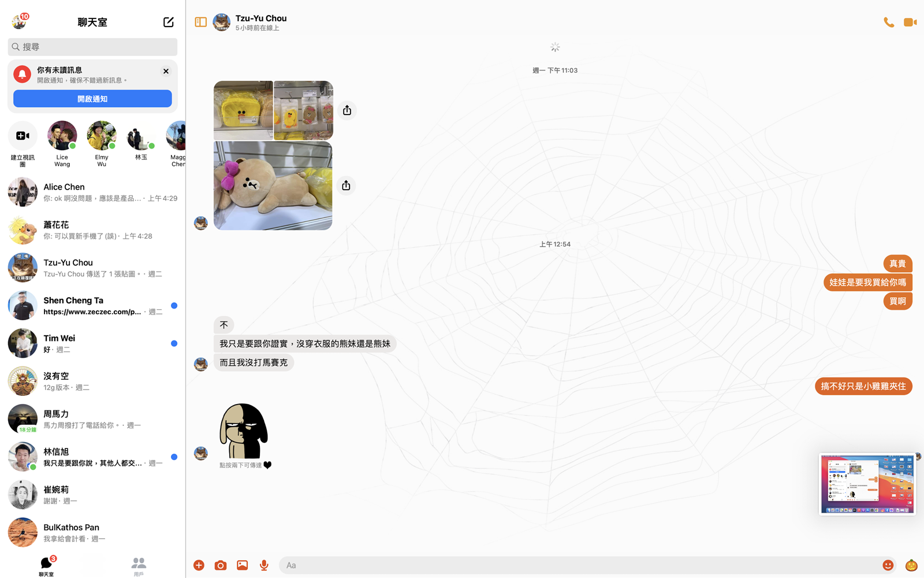Record a voice message with microphone

coord(264,565)
